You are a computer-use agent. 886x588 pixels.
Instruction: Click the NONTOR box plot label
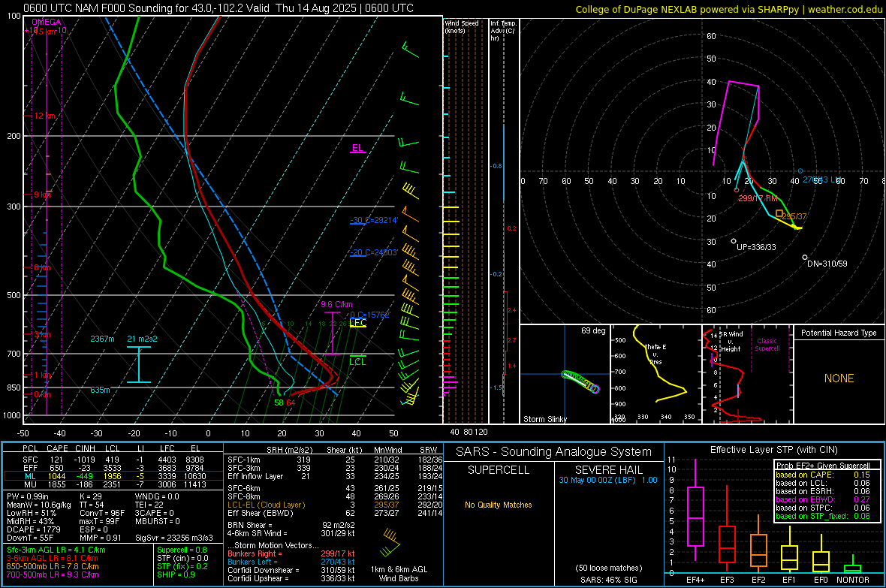(x=853, y=580)
